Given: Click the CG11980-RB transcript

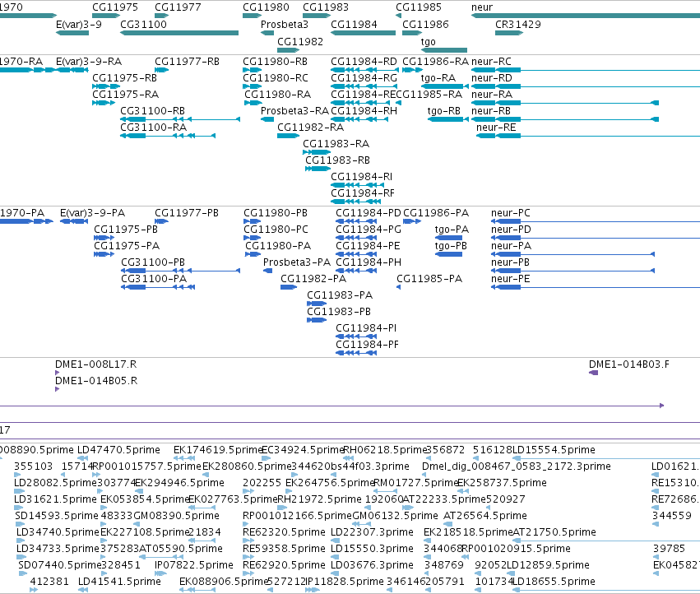Looking at the screenshot, I should pos(253,70).
